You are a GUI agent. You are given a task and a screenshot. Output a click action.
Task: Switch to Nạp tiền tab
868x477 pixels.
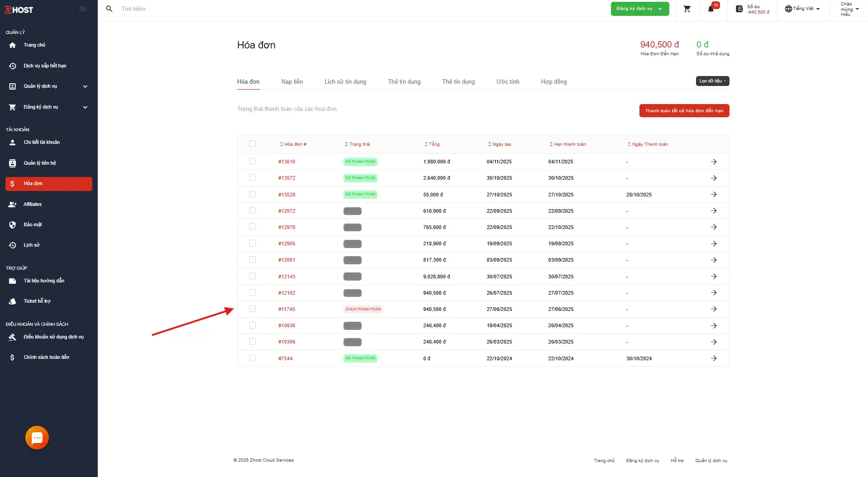pyautogui.click(x=292, y=82)
